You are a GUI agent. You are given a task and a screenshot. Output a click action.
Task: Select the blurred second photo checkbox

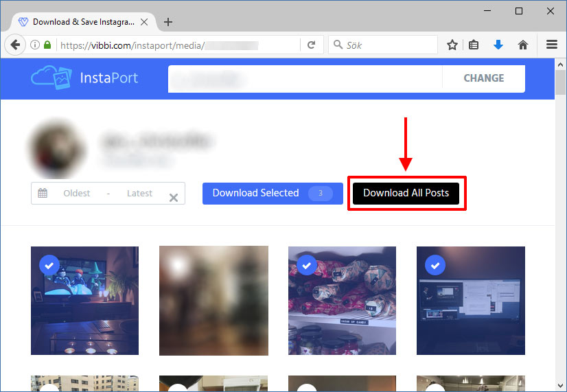click(178, 265)
